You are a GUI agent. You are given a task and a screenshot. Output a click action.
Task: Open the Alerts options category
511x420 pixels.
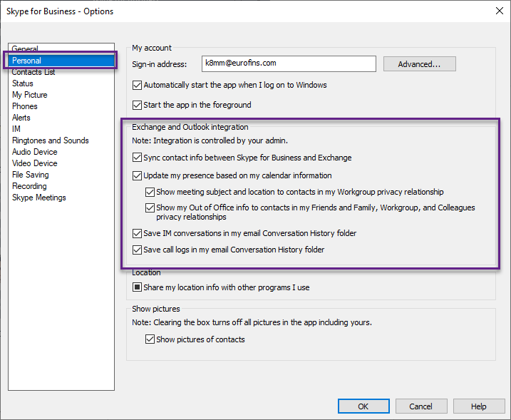(x=21, y=118)
